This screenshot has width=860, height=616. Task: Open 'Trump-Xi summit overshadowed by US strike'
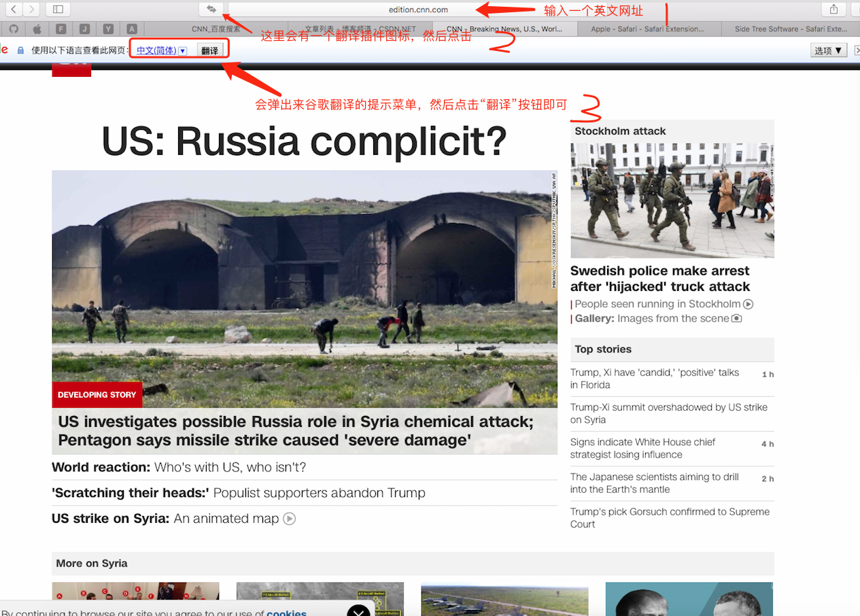pyautogui.click(x=669, y=413)
